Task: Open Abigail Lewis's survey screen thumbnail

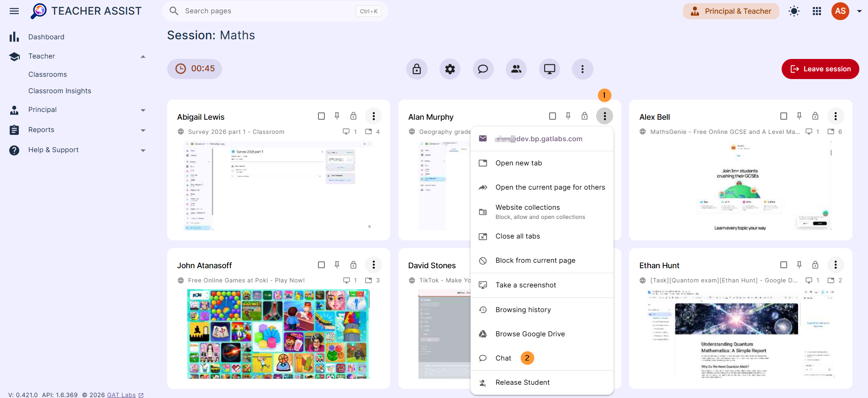Action: (x=279, y=186)
